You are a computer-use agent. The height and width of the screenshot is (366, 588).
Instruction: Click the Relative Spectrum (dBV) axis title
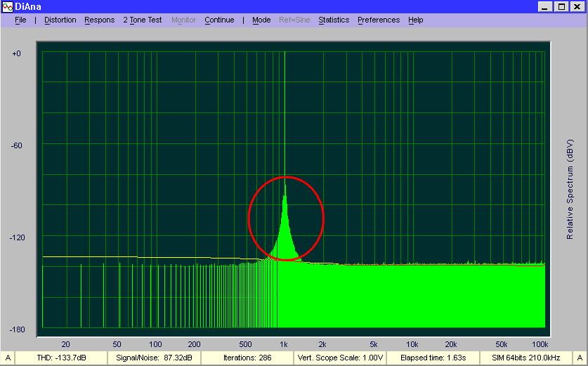pyautogui.click(x=570, y=190)
